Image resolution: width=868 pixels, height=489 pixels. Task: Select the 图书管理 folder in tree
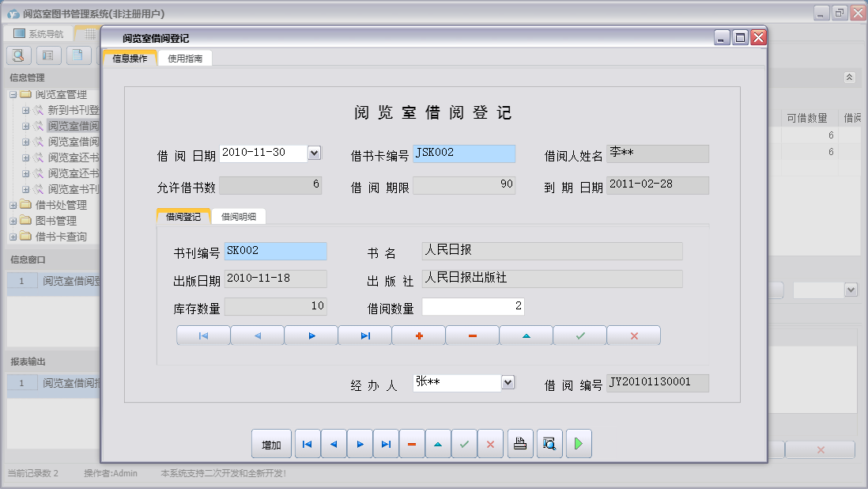(x=55, y=221)
